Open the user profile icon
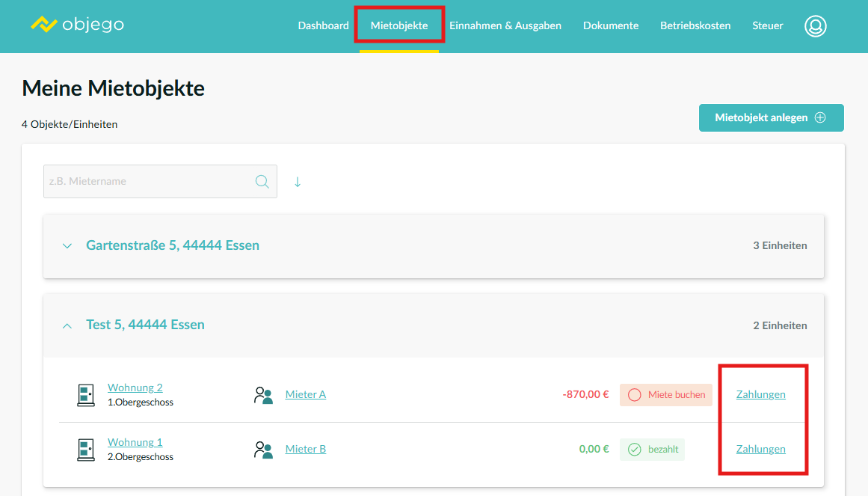 pyautogui.click(x=815, y=26)
